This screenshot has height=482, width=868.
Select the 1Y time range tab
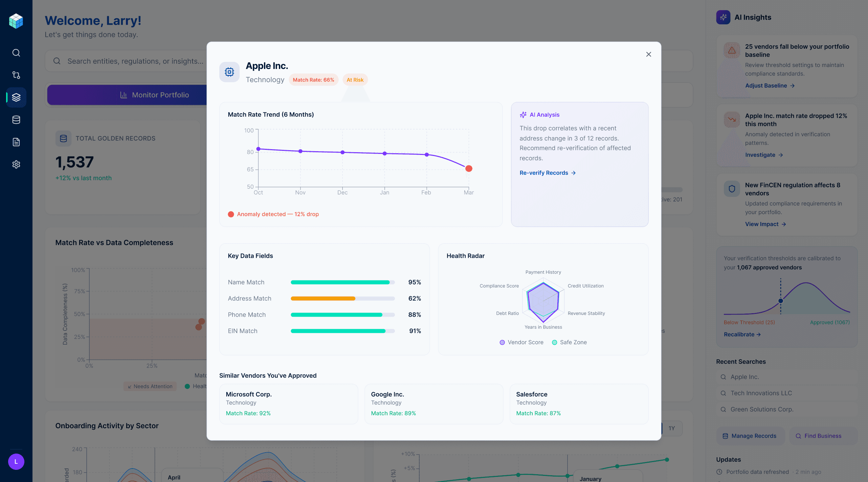[x=671, y=428]
